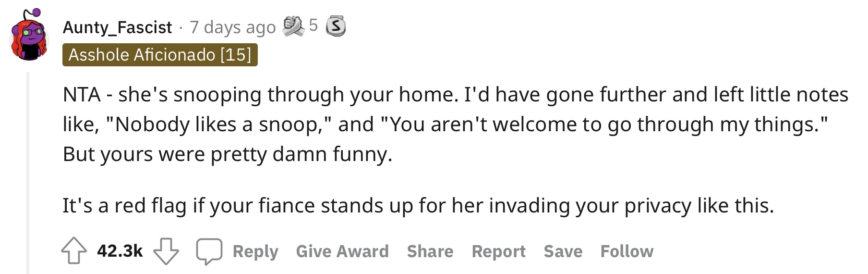
Task: Click the 42.3k vote score
Action: (120, 251)
